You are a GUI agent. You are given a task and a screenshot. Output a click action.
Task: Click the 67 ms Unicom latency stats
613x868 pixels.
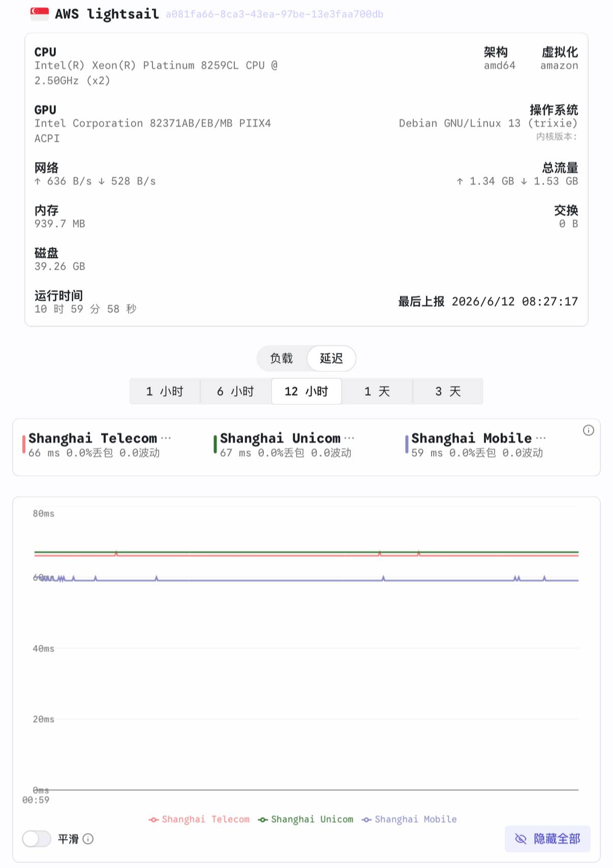[x=286, y=453]
